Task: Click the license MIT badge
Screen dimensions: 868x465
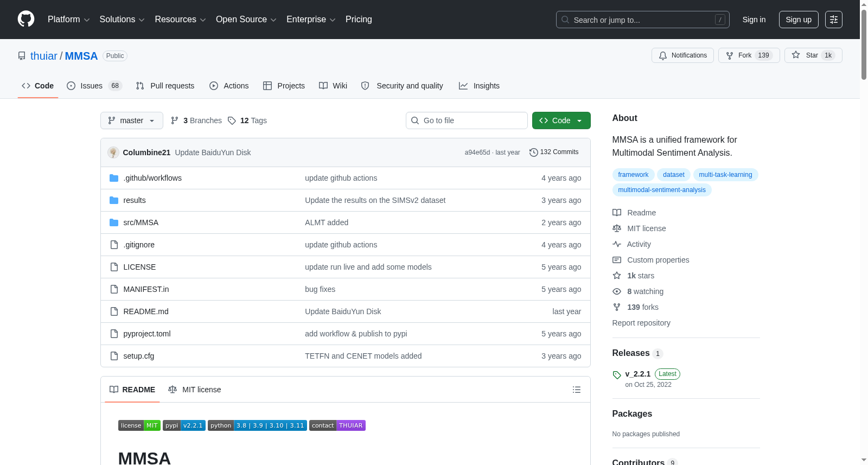Action: (x=139, y=425)
